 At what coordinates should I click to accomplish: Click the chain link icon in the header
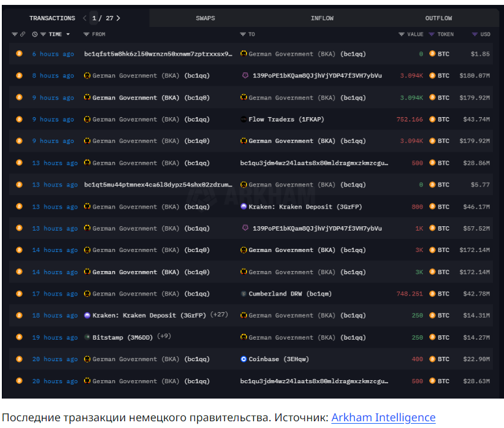[x=23, y=34]
